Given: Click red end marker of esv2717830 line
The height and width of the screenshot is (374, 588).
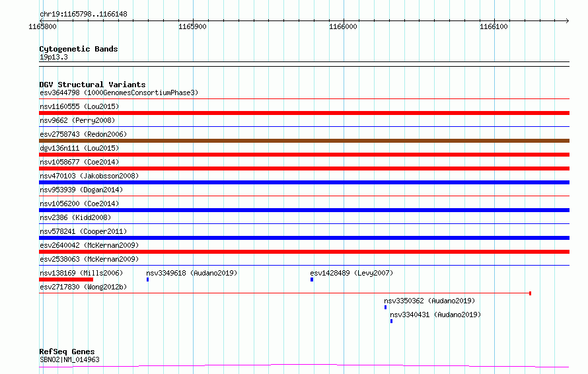Looking at the screenshot, I should point(530,293).
